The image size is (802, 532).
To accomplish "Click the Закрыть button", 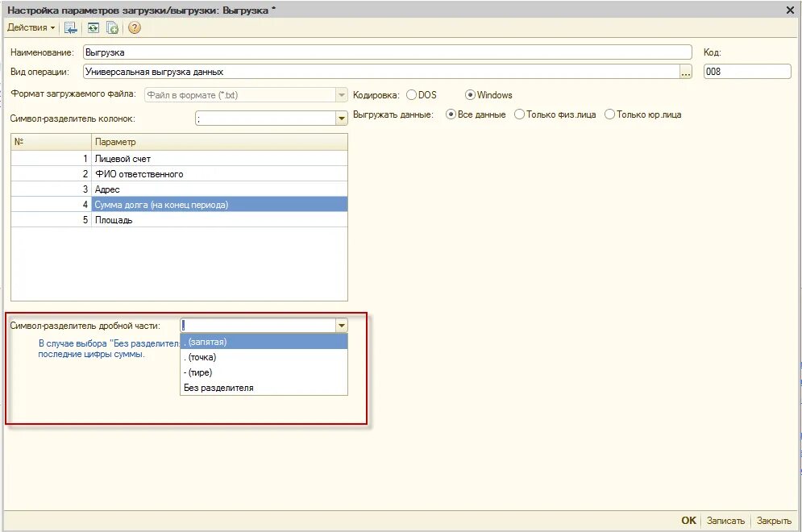I will click(774, 520).
